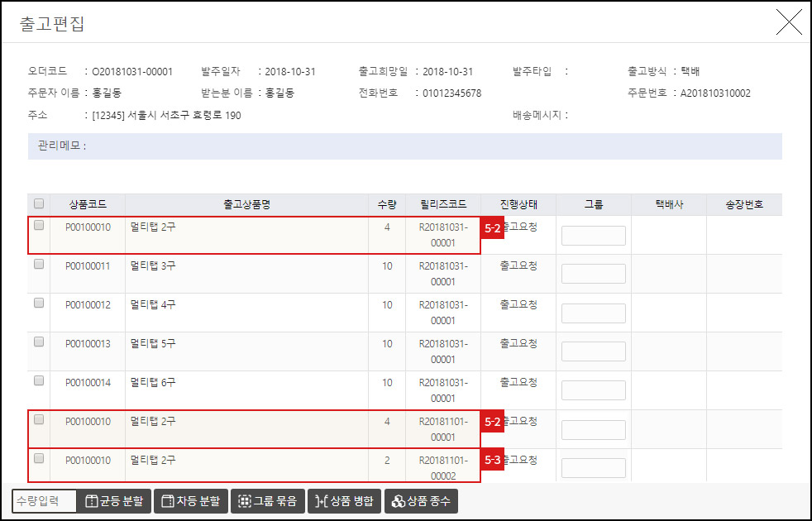Click the 차등 분할 split button
The height and width of the screenshot is (521, 812).
point(190,500)
